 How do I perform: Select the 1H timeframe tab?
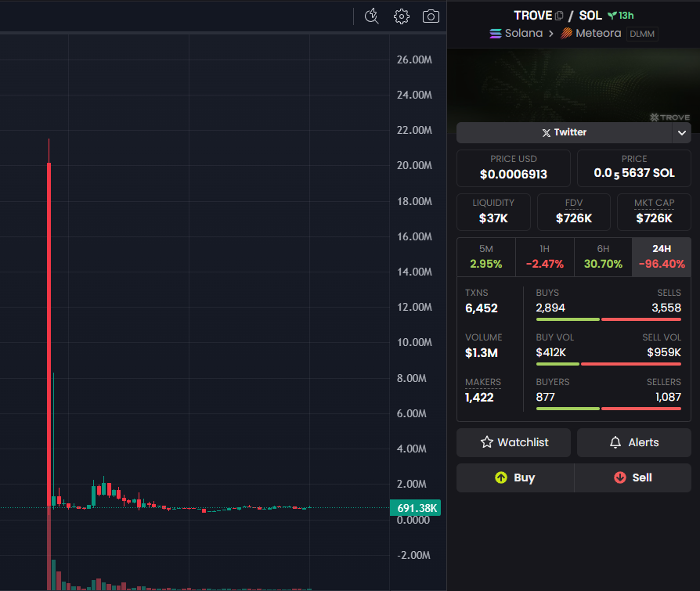pos(545,257)
